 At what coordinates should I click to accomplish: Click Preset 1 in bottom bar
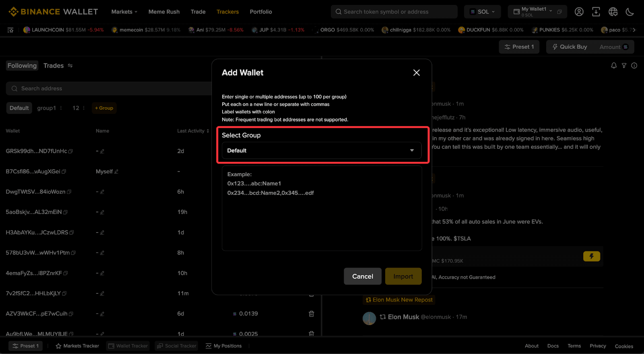pos(26,346)
